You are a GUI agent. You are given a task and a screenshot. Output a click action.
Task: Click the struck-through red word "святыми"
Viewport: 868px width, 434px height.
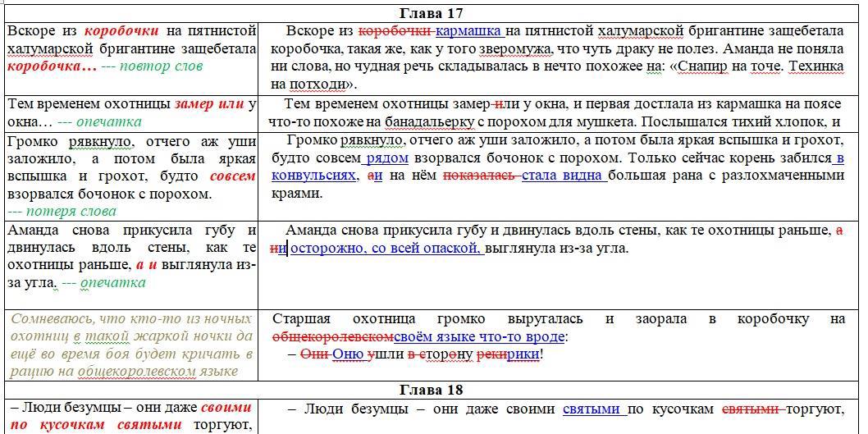[752, 409]
